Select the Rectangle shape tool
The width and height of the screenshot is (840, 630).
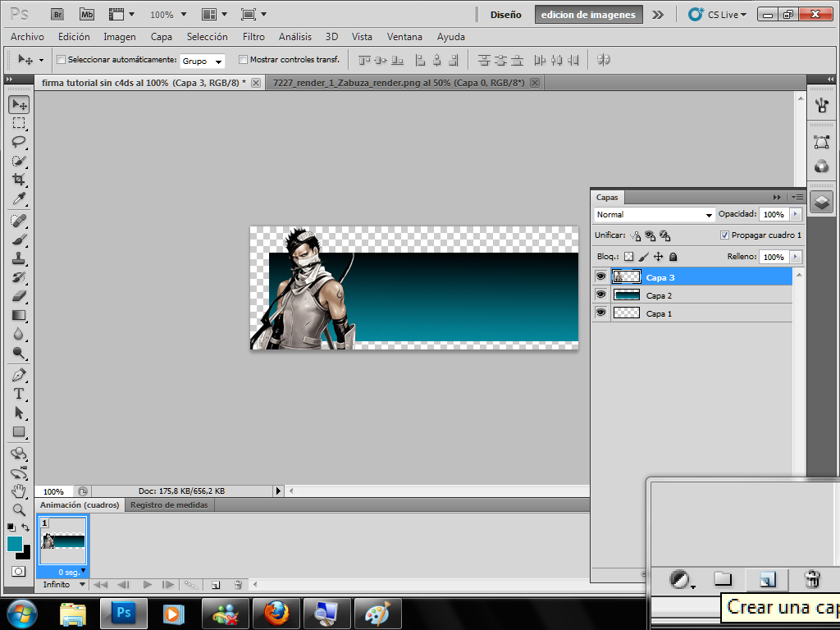[19, 431]
